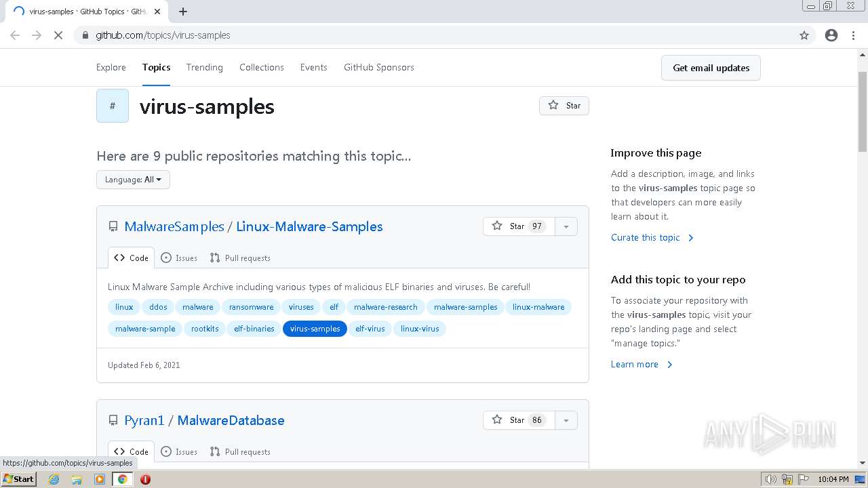Click the Windows Start button

19,479
